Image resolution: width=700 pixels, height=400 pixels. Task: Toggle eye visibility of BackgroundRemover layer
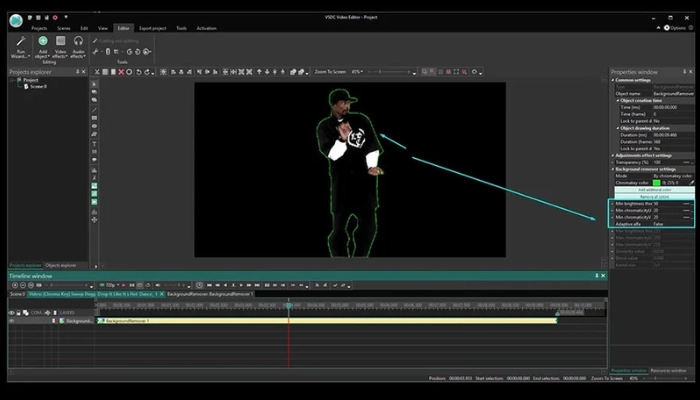(x=12, y=321)
